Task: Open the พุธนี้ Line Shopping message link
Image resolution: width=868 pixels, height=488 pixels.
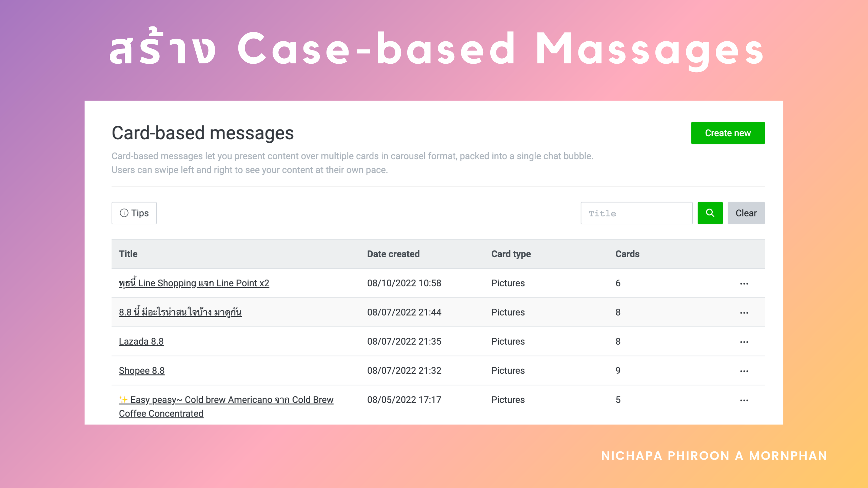Action: [194, 283]
